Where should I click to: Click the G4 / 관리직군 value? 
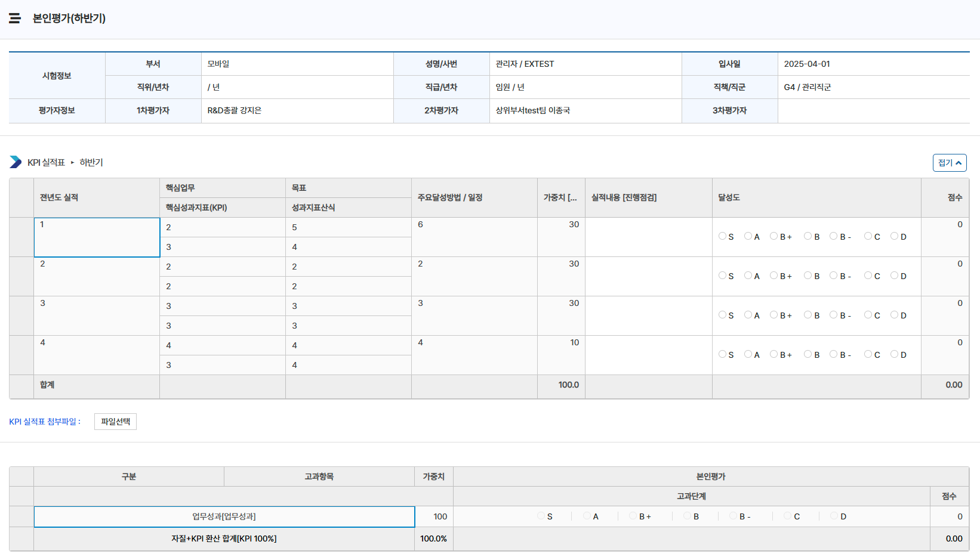808,87
